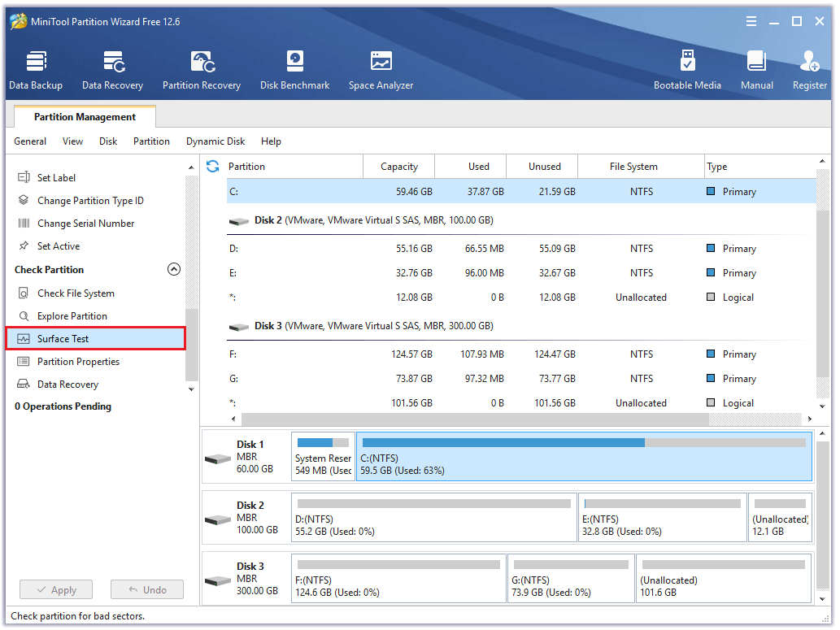Select the C:(NTFS) block in disk map
The height and width of the screenshot is (630, 840).
pos(585,457)
